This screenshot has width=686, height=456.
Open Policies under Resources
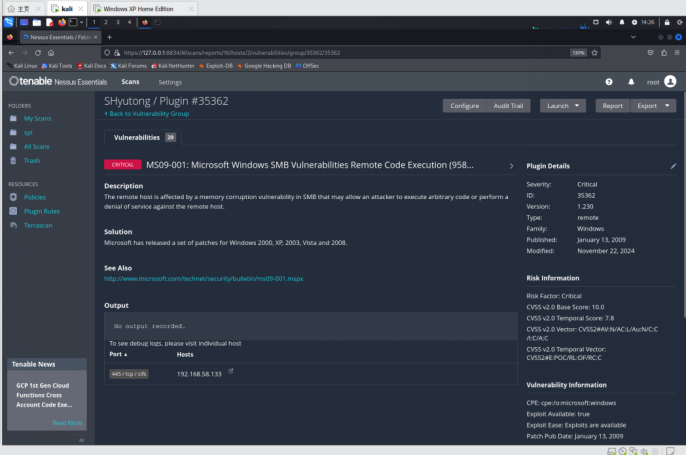click(x=35, y=197)
